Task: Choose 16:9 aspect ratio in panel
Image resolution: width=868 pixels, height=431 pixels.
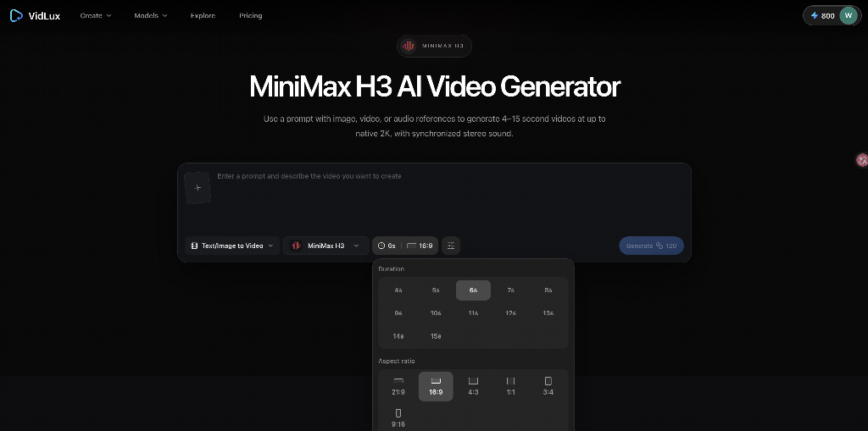Action: click(436, 386)
